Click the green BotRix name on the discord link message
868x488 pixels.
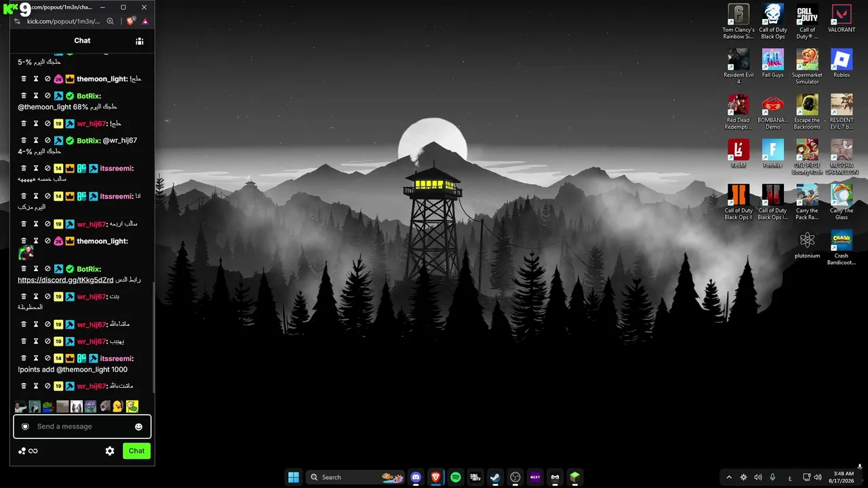89,269
